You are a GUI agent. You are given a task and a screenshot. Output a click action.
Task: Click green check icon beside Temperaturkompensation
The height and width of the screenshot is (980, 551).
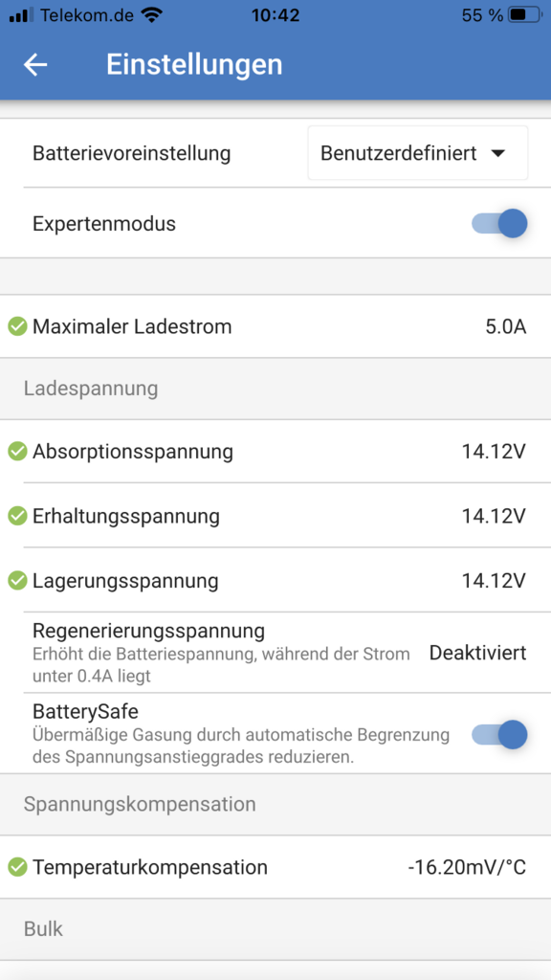17,867
